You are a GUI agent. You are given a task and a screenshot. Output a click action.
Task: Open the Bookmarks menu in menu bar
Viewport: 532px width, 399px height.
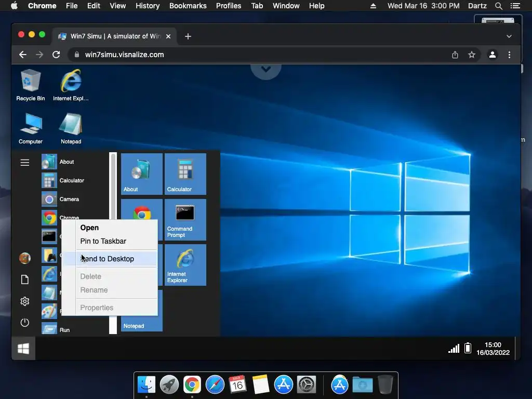(x=188, y=6)
